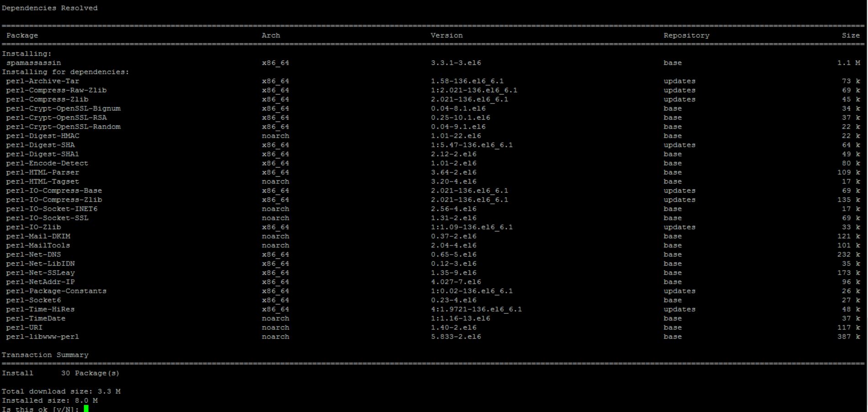The height and width of the screenshot is (412, 868).
Task: Select version 0.04-8.1.el6 of perl-Crypt-OpenSSL-Bignum
Action: (458, 108)
